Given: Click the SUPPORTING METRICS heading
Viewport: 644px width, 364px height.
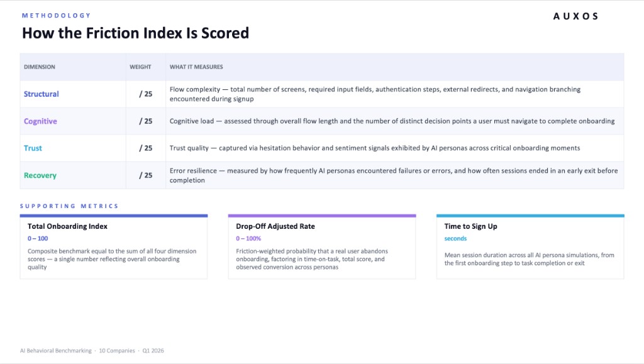Looking at the screenshot, I should (x=69, y=206).
